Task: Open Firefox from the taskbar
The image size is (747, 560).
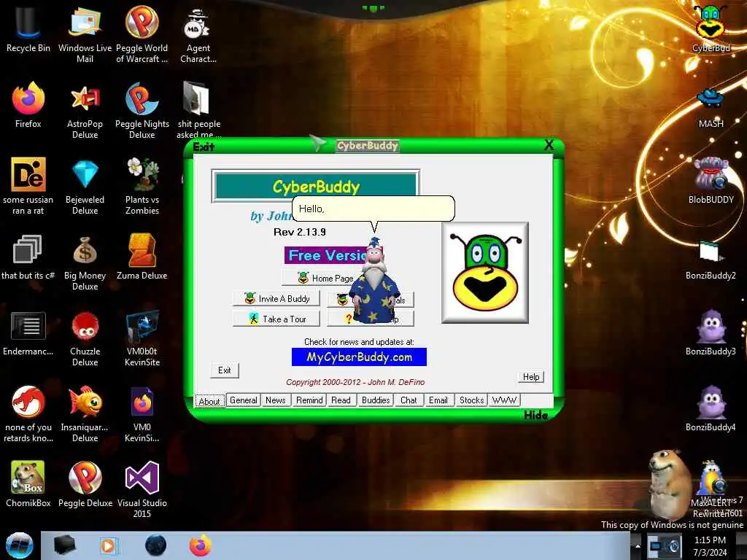Action: pyautogui.click(x=201, y=545)
